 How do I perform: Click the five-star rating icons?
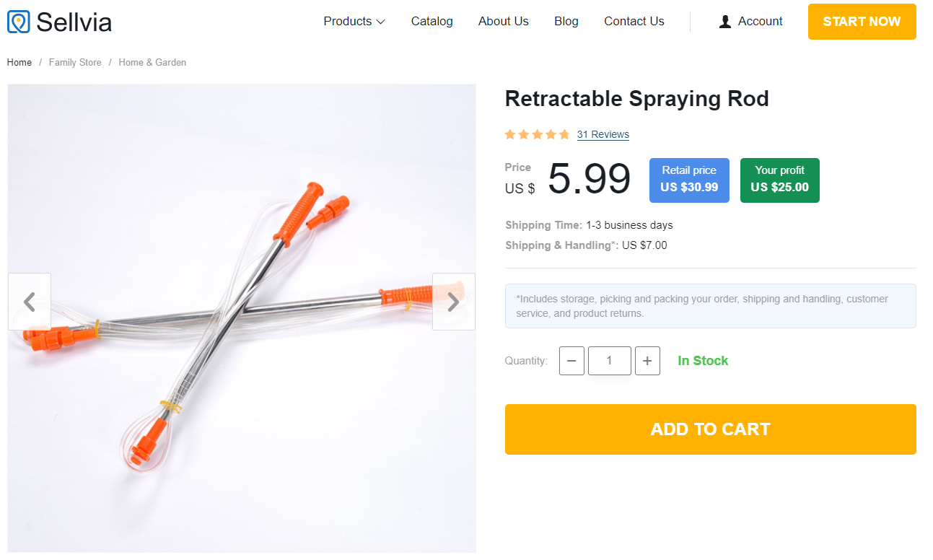pyautogui.click(x=537, y=134)
